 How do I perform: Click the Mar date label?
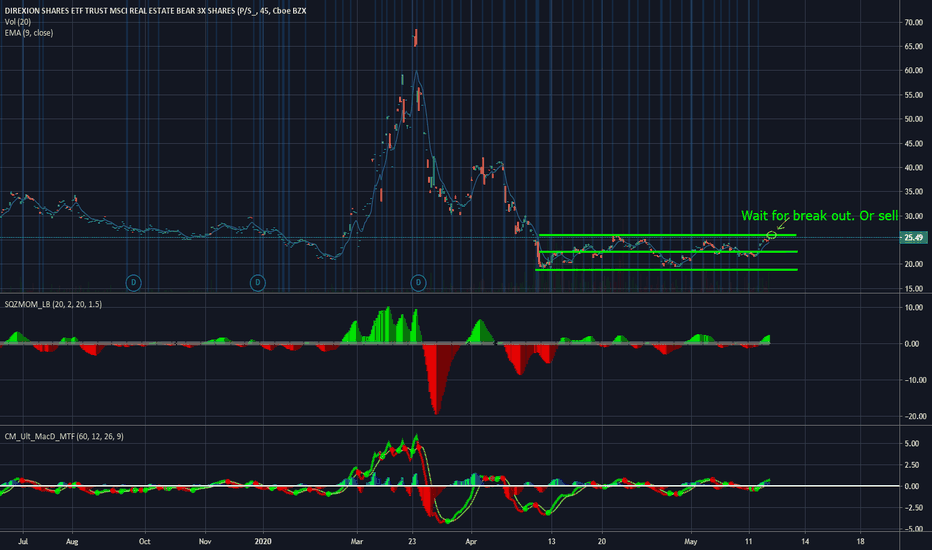pyautogui.click(x=357, y=541)
